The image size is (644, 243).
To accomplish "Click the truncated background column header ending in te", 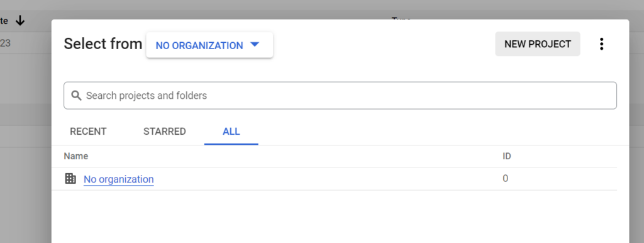I will 4,21.
